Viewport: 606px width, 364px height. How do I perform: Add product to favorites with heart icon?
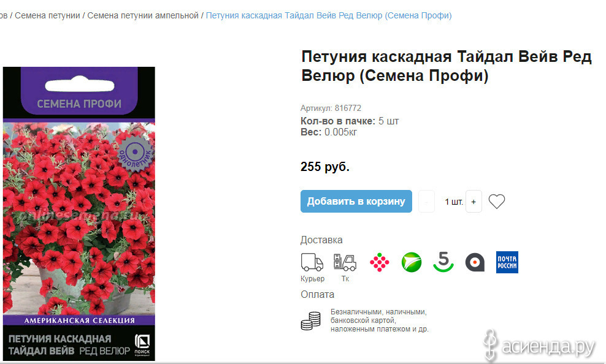pos(497,202)
